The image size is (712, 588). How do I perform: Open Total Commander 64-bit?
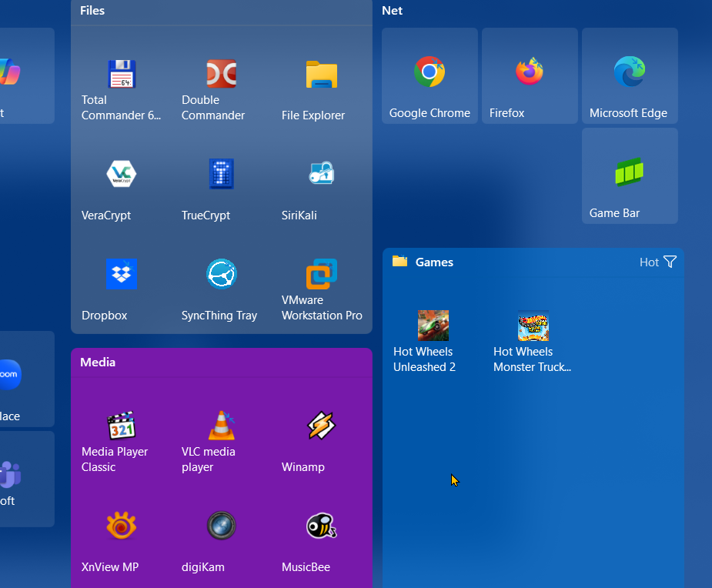[x=122, y=87]
